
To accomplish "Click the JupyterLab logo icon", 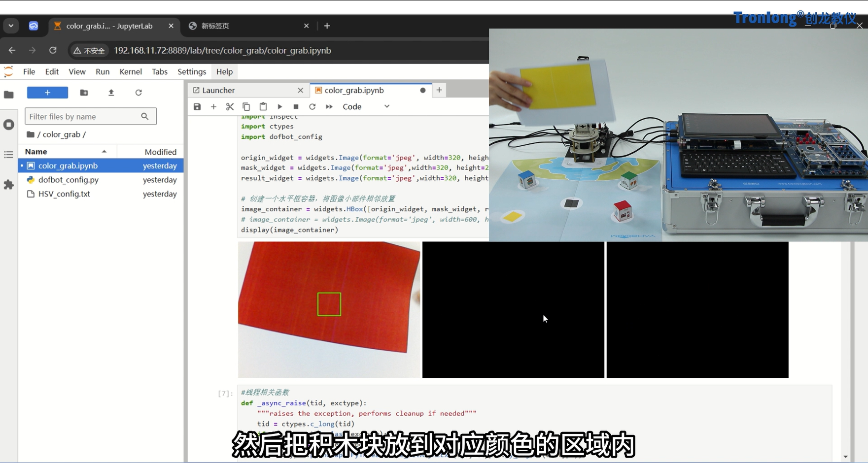I will [8, 71].
